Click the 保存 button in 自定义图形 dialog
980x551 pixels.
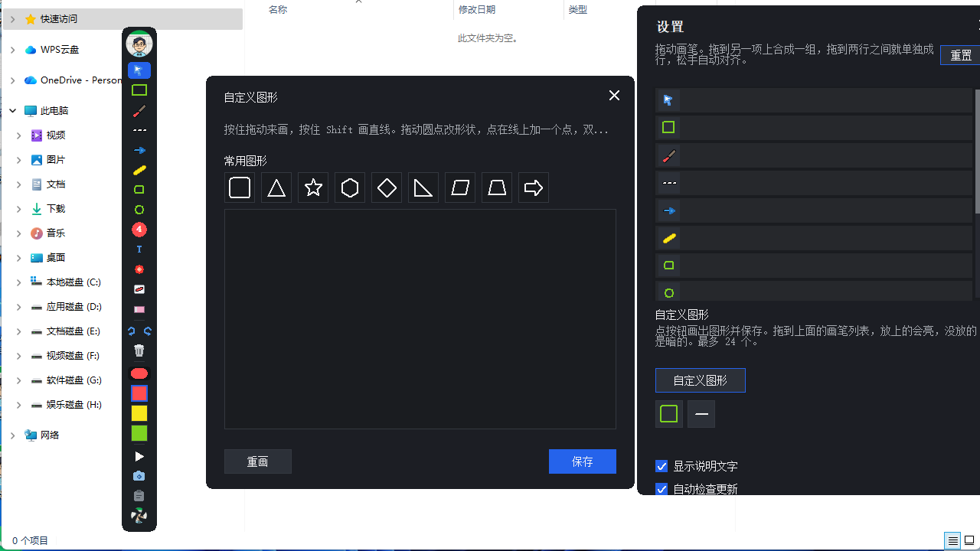[x=583, y=461]
